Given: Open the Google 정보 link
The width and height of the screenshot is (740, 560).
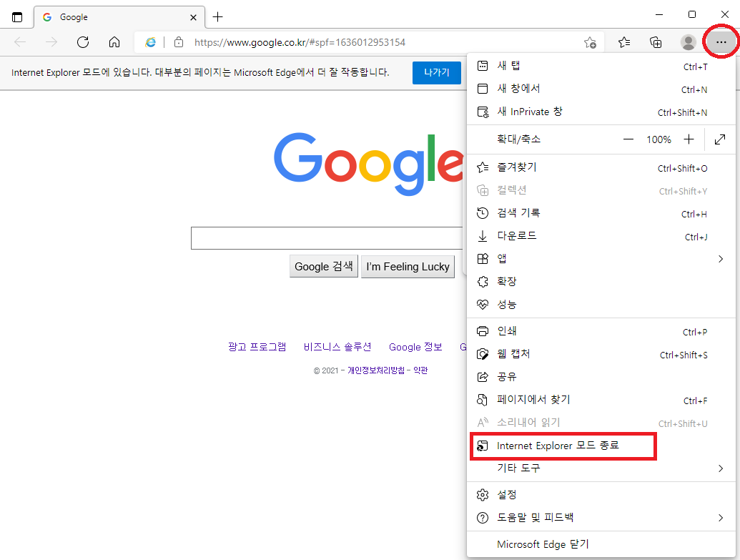Looking at the screenshot, I should point(415,347).
